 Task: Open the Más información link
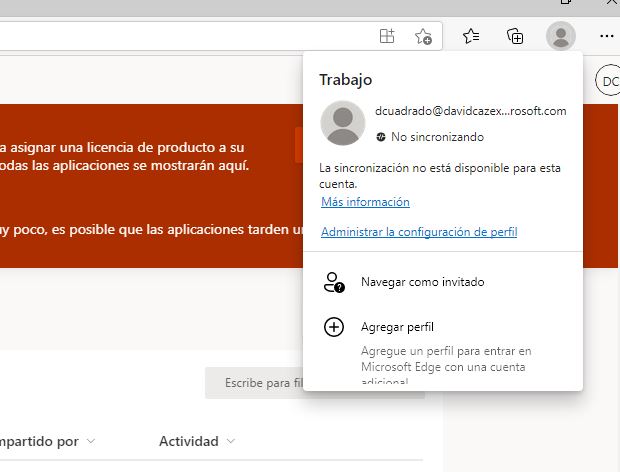(365, 202)
